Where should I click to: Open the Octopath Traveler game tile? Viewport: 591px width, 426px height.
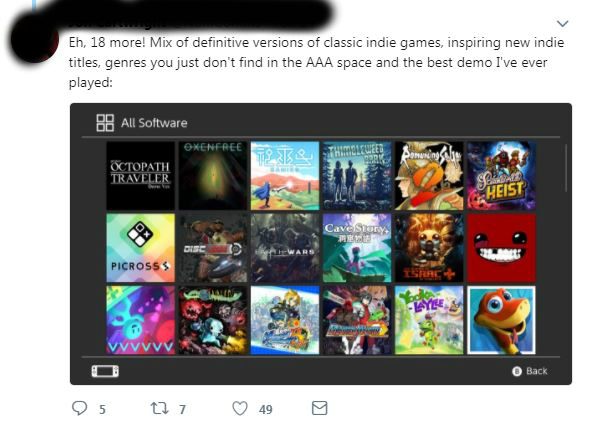(x=140, y=176)
